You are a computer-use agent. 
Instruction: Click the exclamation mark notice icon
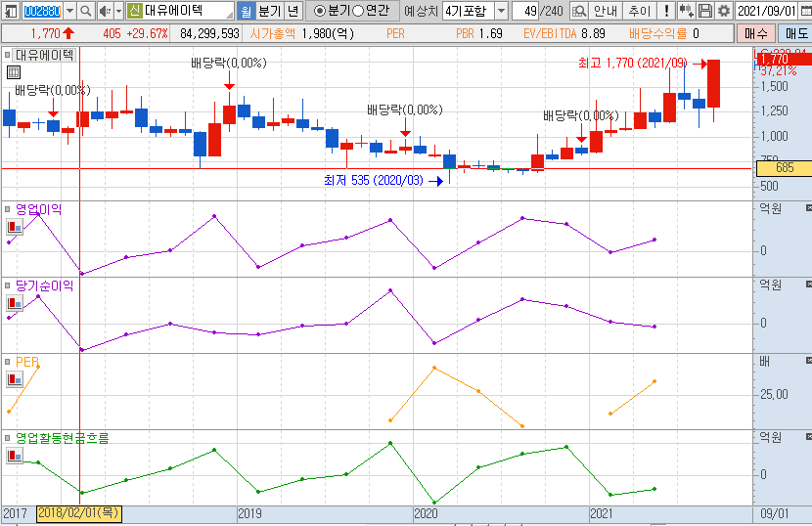coord(667,11)
